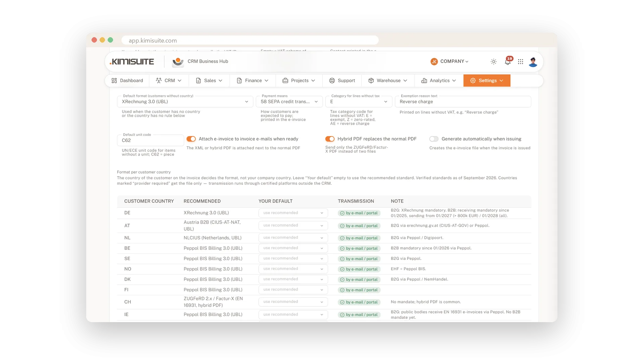Image resolution: width=644 pixels, height=362 pixels.
Task: Open Your Default dropdown for IE row
Action: coord(293,314)
